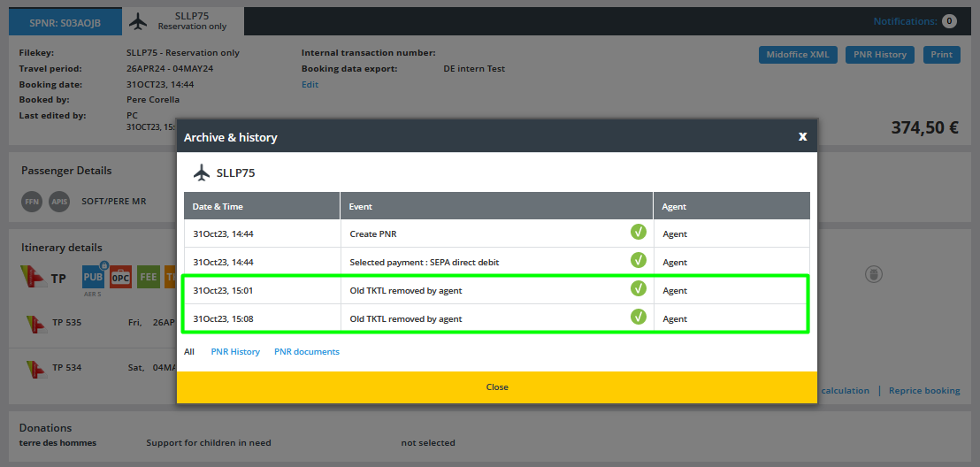This screenshot has height=467, width=980.
Task: Click the green FEE icon
Action: (x=148, y=277)
